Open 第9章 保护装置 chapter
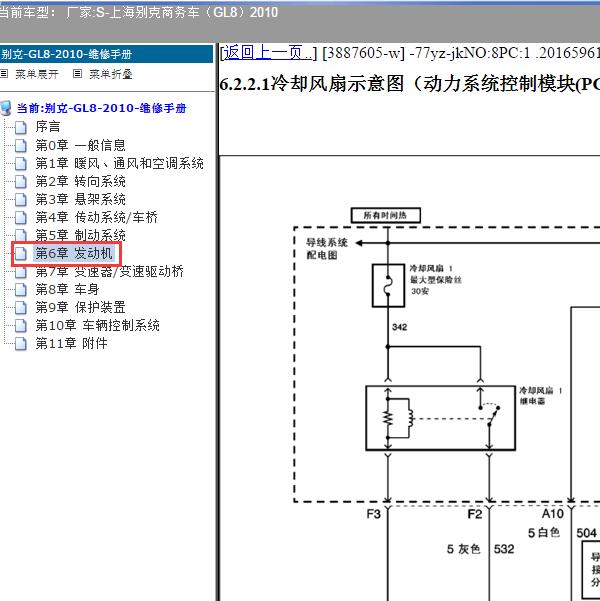The height and width of the screenshot is (601, 600). (x=81, y=307)
